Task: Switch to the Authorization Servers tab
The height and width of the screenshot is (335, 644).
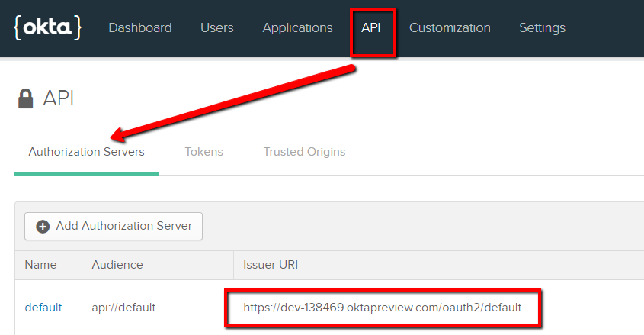Action: 86,152
